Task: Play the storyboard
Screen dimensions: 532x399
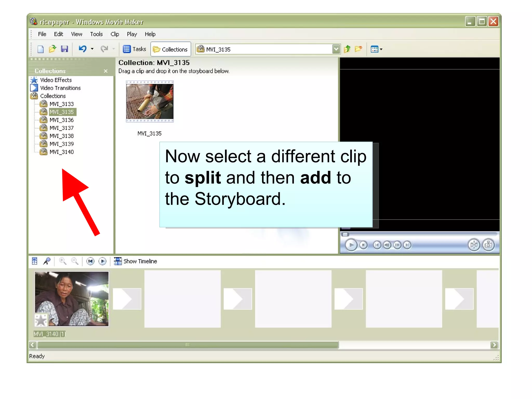Action: [x=103, y=261]
